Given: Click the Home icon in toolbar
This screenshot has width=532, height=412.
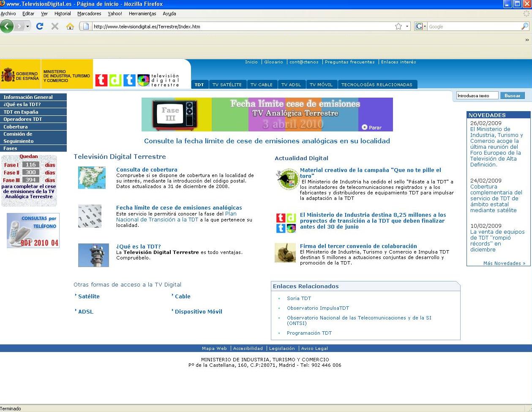Looking at the screenshot, I should click(70, 26).
